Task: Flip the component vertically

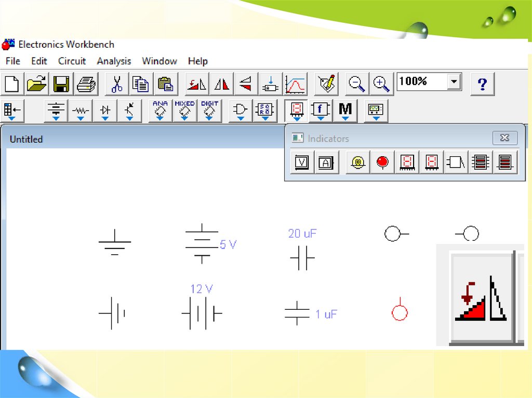Action: 246,84
